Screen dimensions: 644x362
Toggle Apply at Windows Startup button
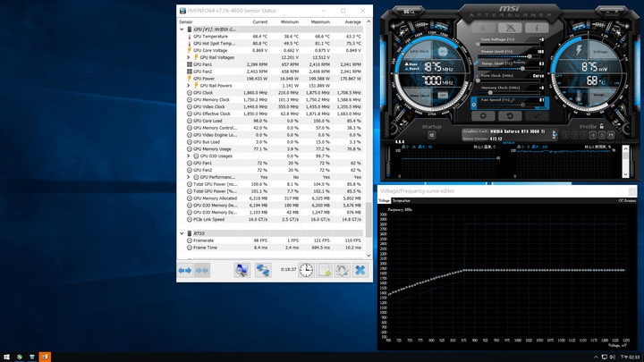coord(432,135)
